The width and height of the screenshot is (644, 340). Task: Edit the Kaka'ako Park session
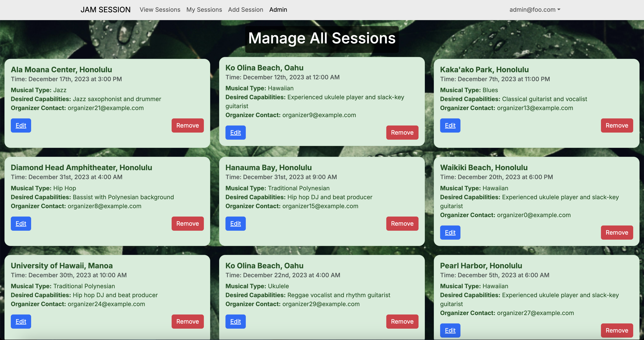[x=450, y=125]
